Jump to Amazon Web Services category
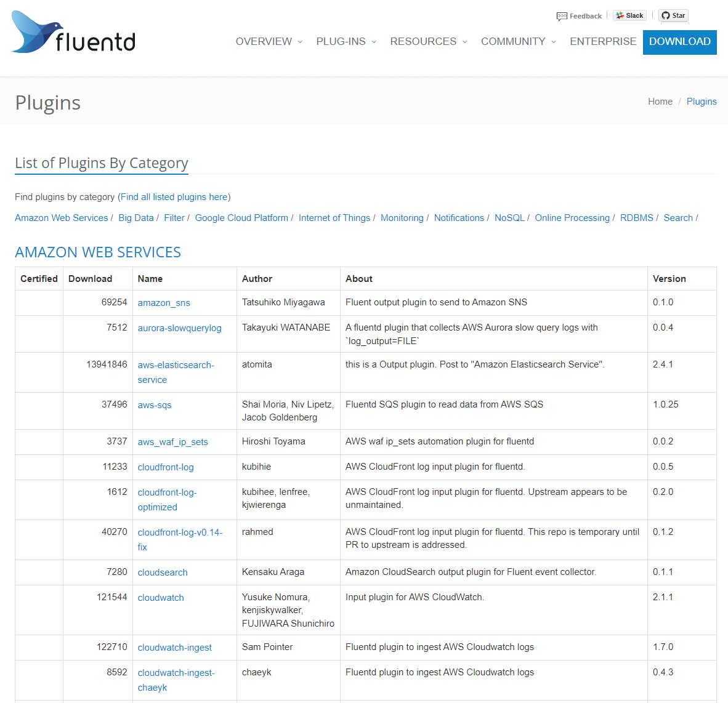 (62, 218)
